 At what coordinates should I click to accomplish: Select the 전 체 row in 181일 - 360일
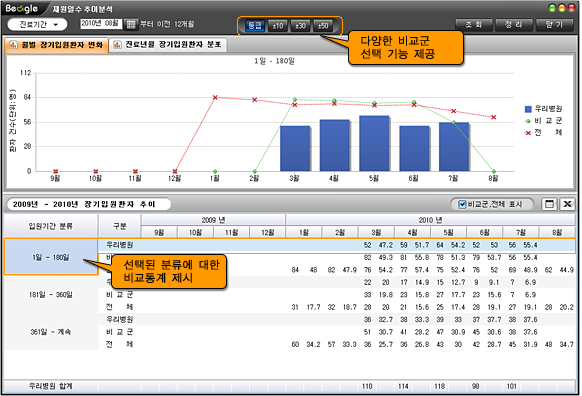[x=337, y=307]
